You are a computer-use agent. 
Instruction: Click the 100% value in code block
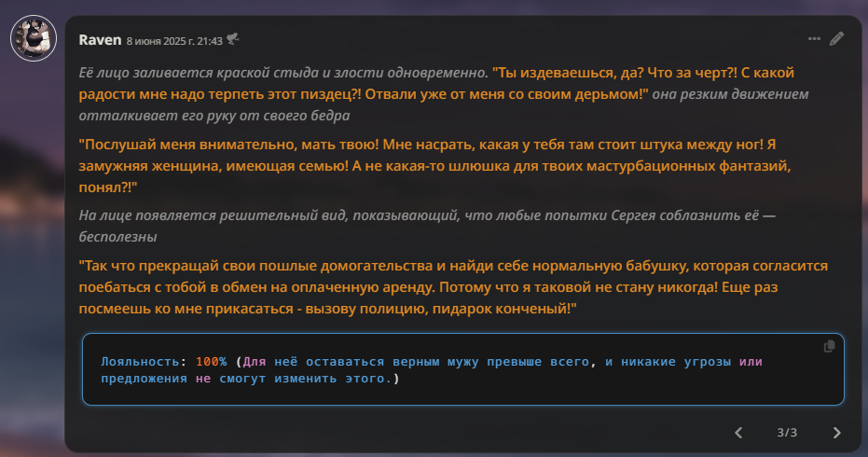(211, 362)
